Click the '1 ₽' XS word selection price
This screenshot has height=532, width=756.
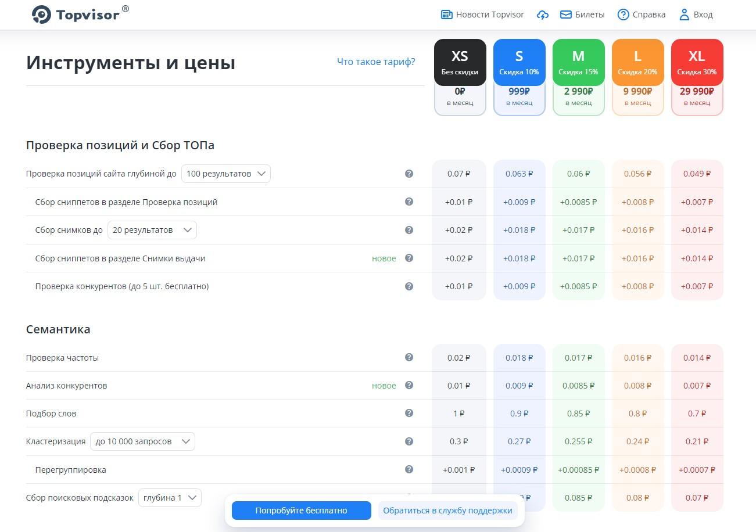459,414
